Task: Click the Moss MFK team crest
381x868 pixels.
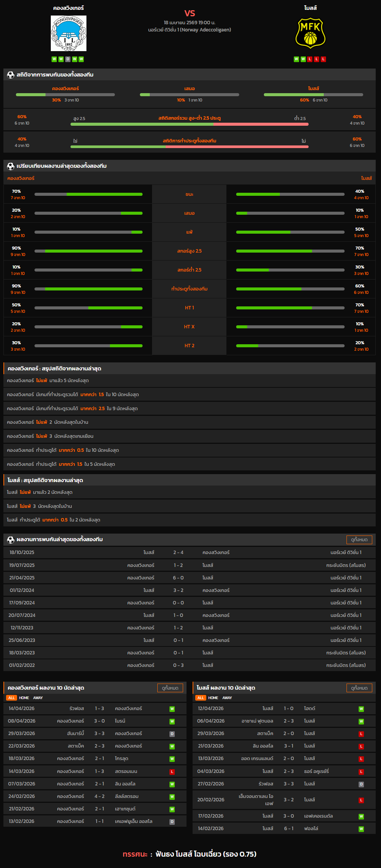Action: click(x=310, y=34)
